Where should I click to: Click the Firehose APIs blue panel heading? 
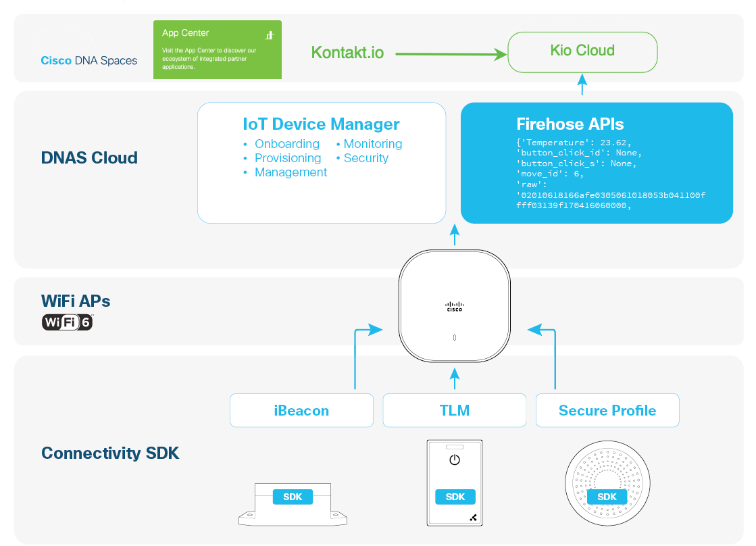[570, 124]
